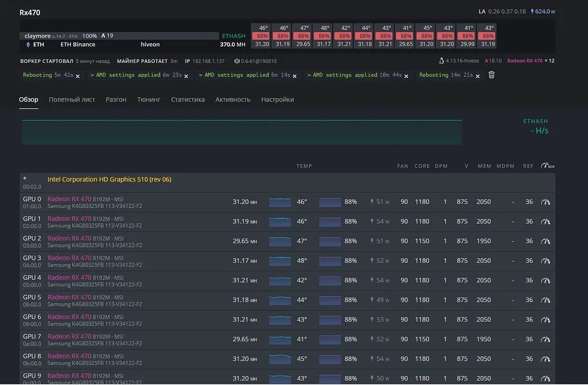This screenshot has width=588, height=385.
Task: Open the Активность tab
Action: point(233,100)
